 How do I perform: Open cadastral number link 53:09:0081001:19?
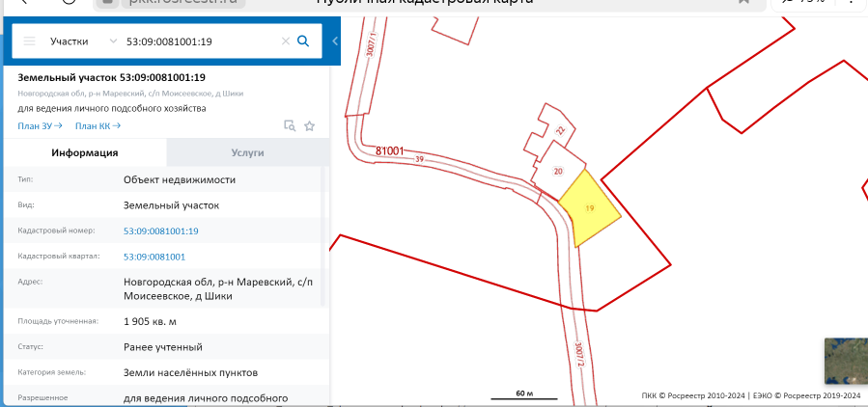pos(160,231)
